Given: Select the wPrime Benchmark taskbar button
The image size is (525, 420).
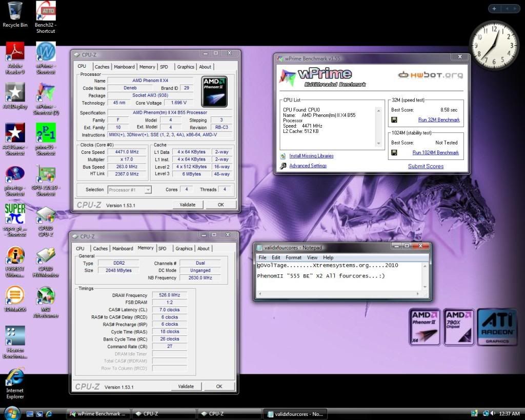Looking at the screenshot, I should tap(98, 414).
